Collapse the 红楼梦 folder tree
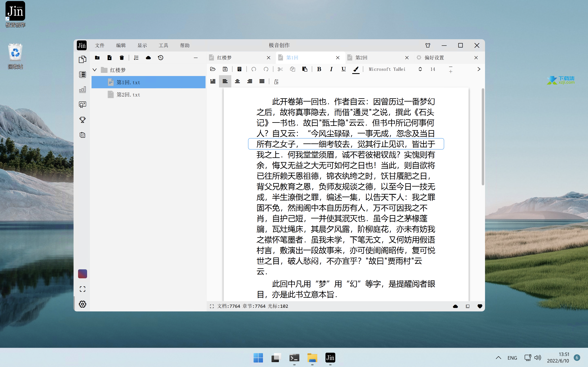The width and height of the screenshot is (588, 367). [95, 70]
